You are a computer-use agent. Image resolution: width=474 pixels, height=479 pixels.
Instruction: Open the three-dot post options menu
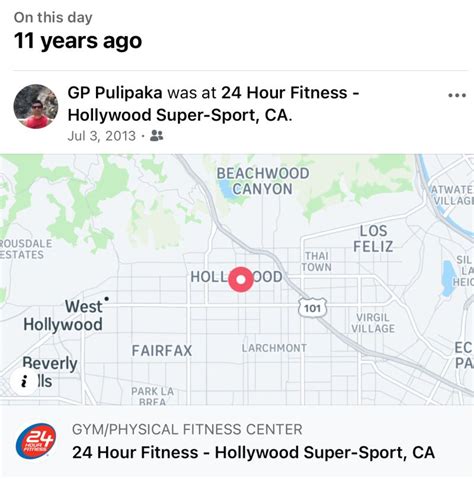click(457, 96)
